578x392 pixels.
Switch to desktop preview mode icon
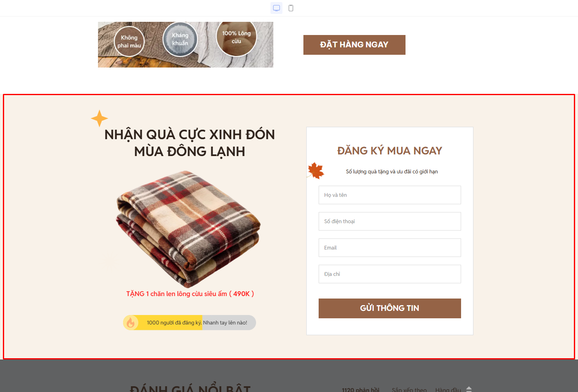pos(277,8)
